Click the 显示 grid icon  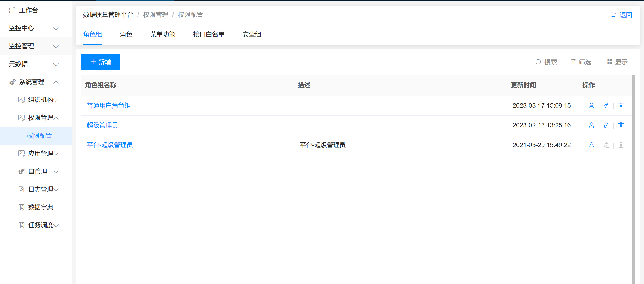(610, 62)
